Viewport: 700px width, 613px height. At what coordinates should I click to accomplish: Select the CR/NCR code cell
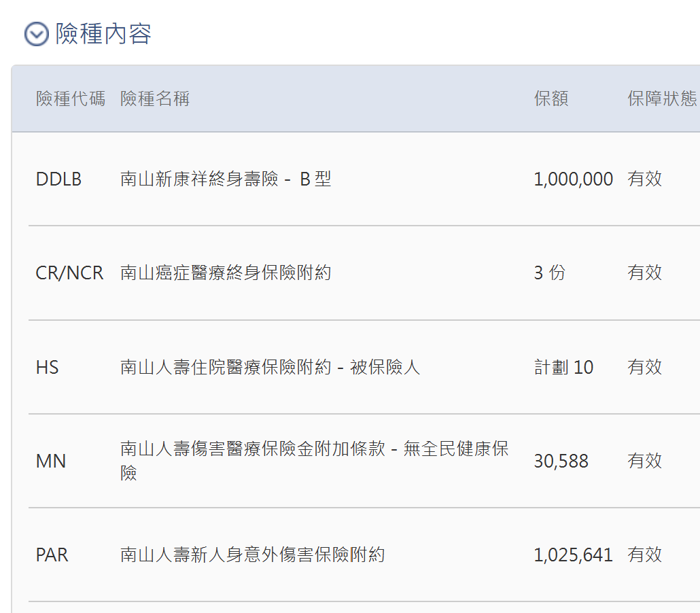pyautogui.click(x=69, y=273)
